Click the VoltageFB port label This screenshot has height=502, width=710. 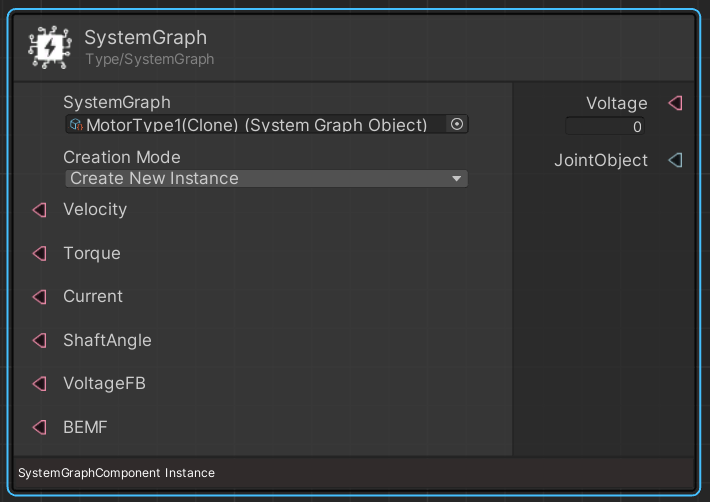click(105, 383)
